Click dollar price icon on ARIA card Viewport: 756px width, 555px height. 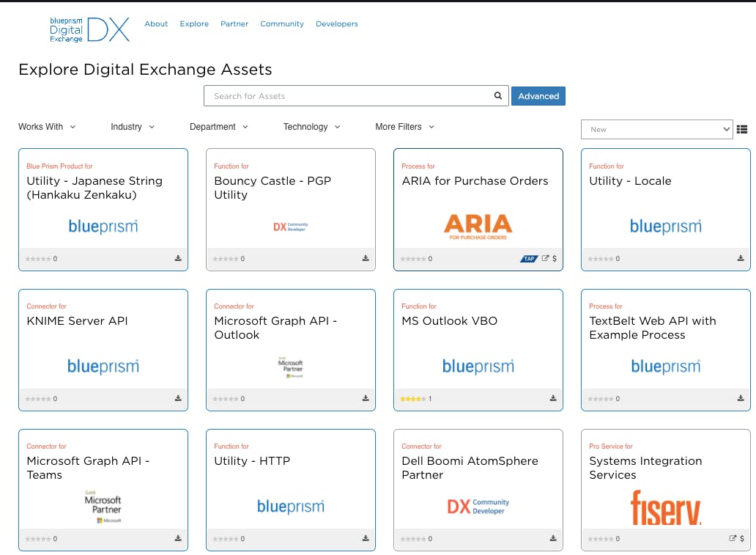(x=555, y=258)
